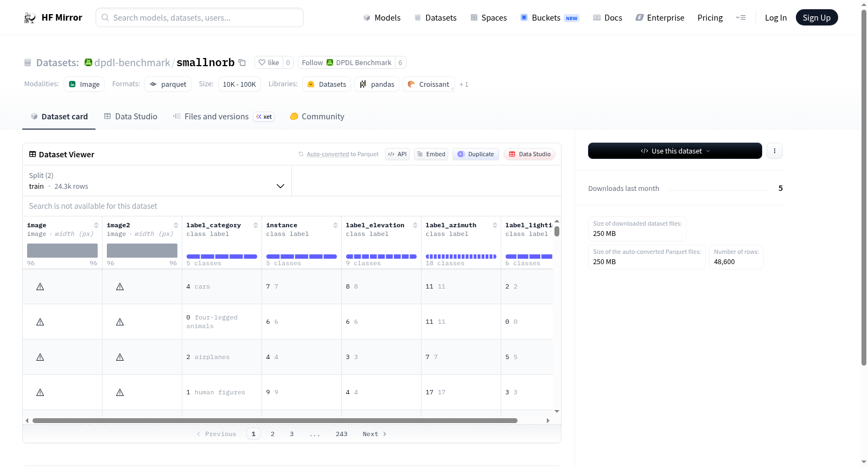This screenshot has width=868, height=467.
Task: Sort by label_category column arrows
Action: click(256, 225)
